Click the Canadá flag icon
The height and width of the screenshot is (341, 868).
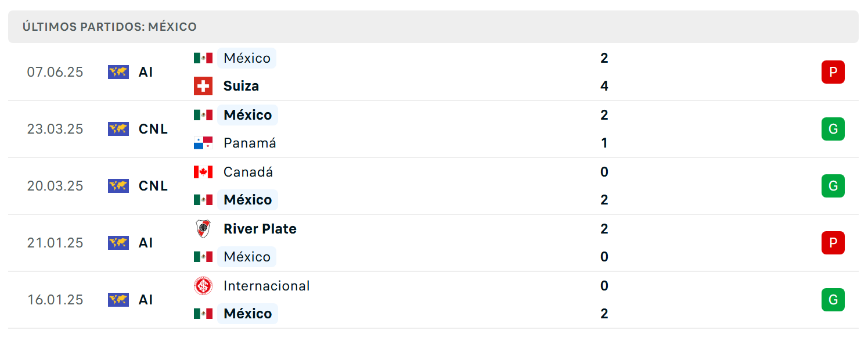[203, 172]
